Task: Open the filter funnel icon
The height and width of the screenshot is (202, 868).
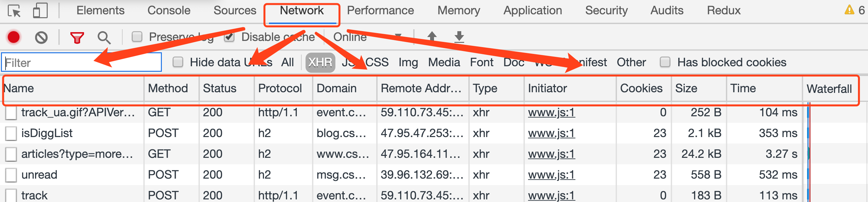Action: tap(77, 37)
